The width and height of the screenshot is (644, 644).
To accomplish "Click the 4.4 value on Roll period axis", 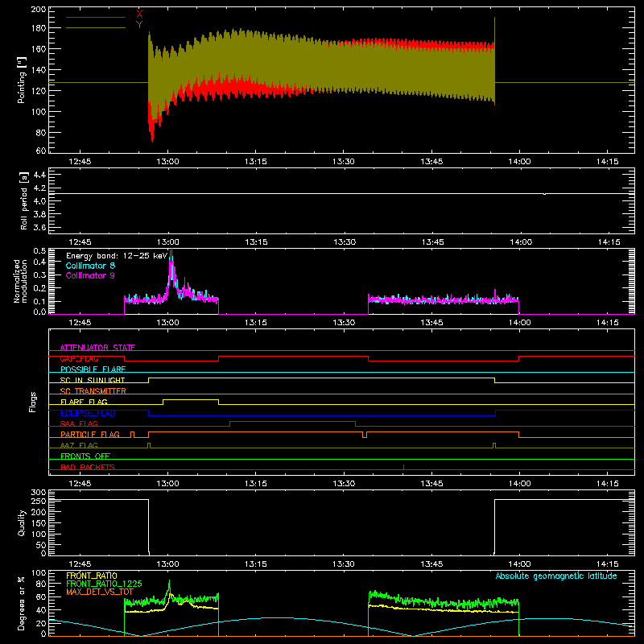I will pos(39,175).
